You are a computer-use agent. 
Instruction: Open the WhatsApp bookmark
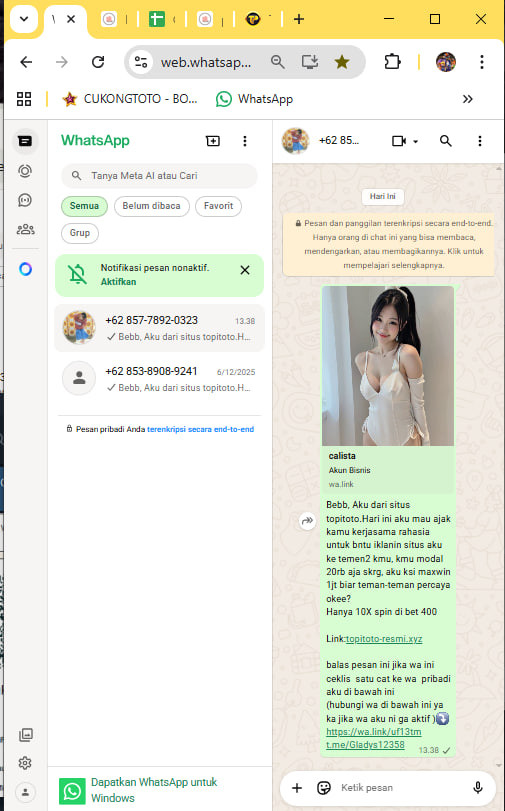coord(254,99)
